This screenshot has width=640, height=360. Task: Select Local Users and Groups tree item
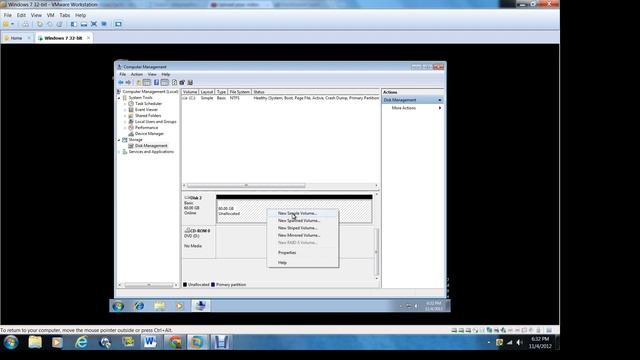pos(156,122)
